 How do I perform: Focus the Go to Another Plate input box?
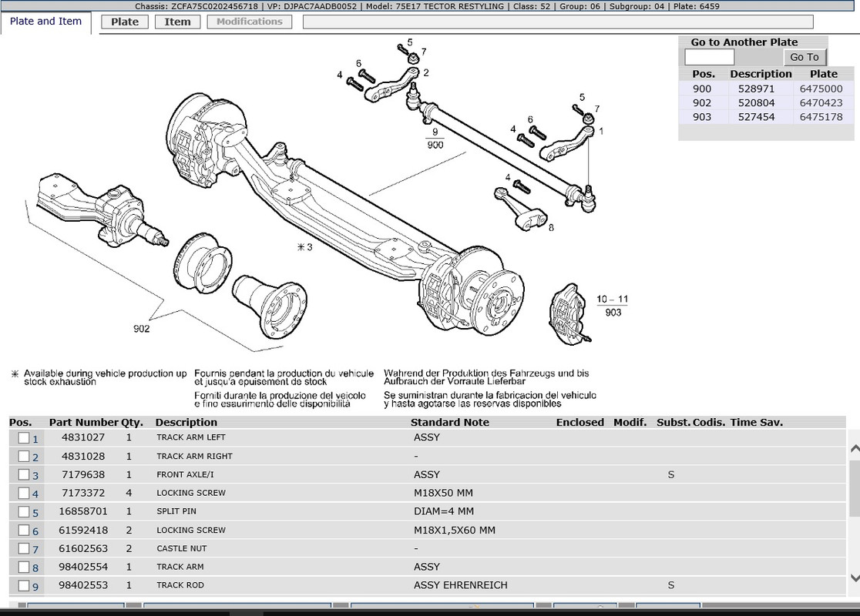[x=709, y=57]
